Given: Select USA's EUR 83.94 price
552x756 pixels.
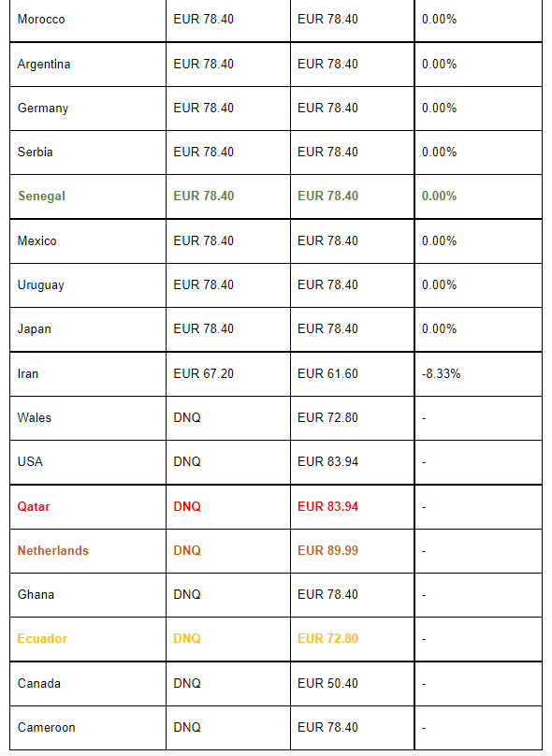Looking at the screenshot, I should 327,462.
